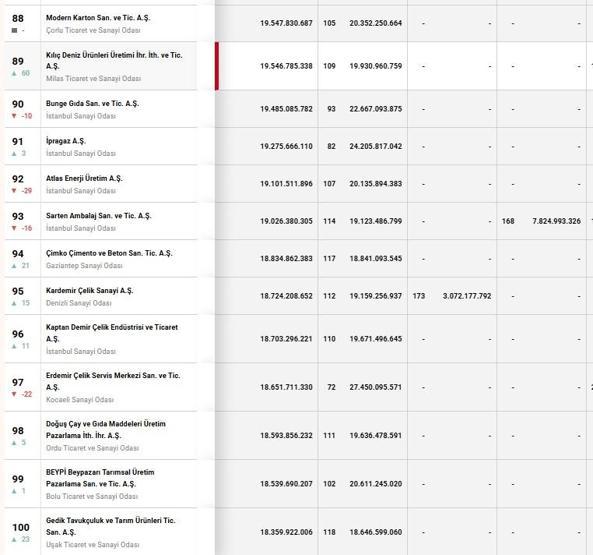Click the green up arrow under rank 91

pyautogui.click(x=14, y=153)
